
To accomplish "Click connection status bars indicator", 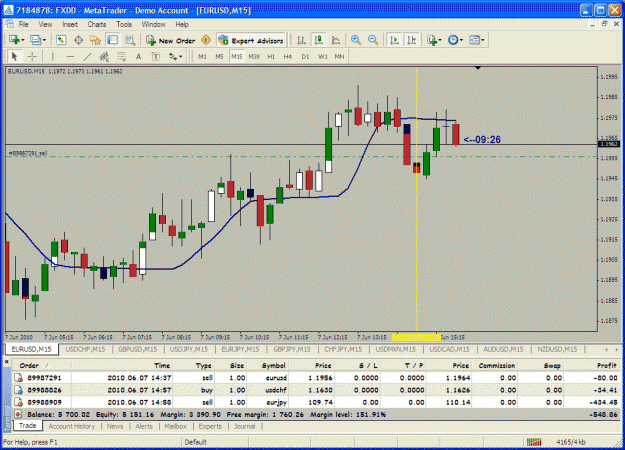I will coord(534,442).
